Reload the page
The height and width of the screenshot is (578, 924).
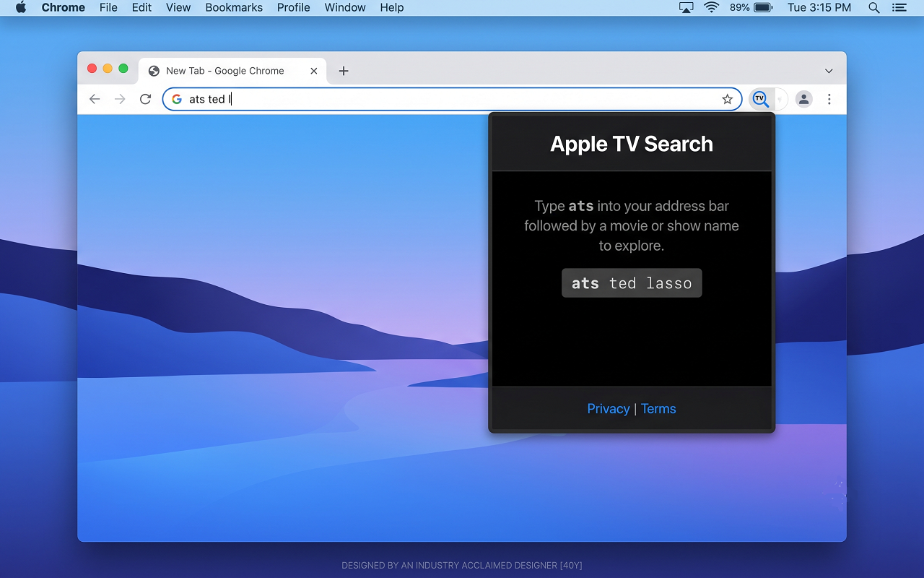pyautogui.click(x=145, y=99)
